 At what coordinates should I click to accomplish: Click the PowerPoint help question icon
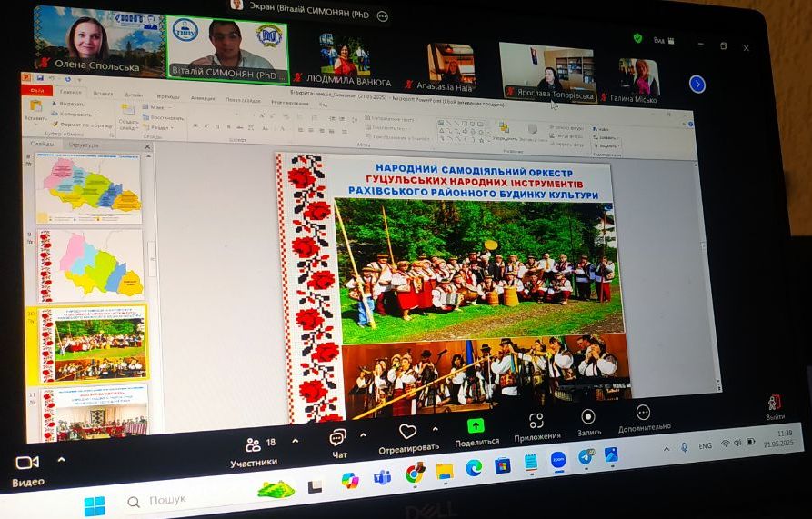coord(691,125)
